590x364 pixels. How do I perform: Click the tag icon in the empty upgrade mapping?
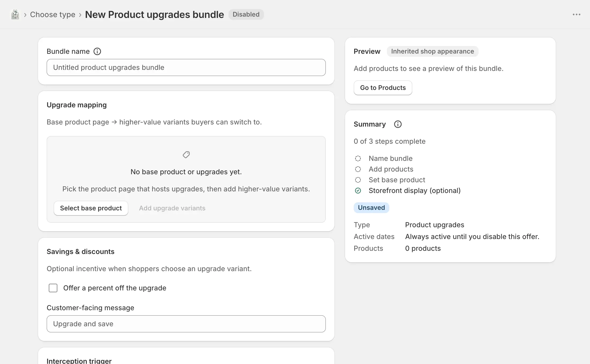[x=186, y=155]
